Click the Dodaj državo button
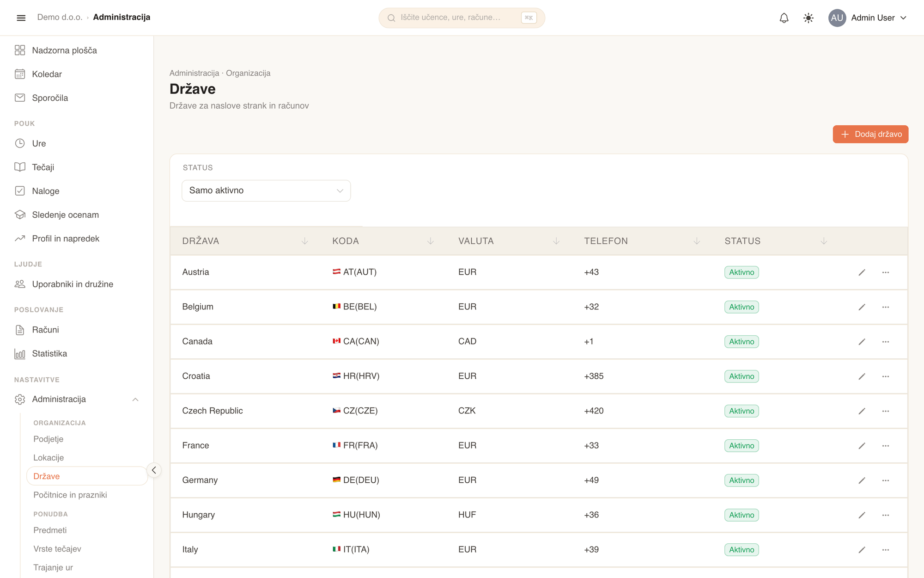Image resolution: width=924 pixels, height=578 pixels. click(x=870, y=134)
